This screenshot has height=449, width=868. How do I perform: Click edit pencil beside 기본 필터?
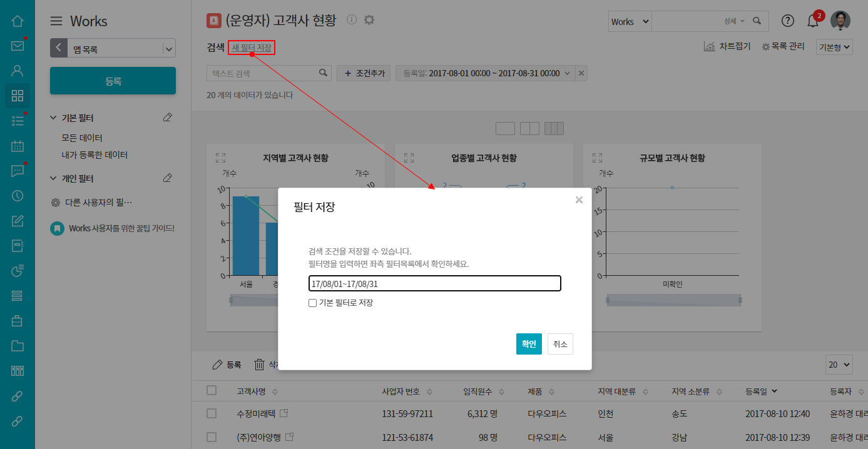(x=167, y=118)
